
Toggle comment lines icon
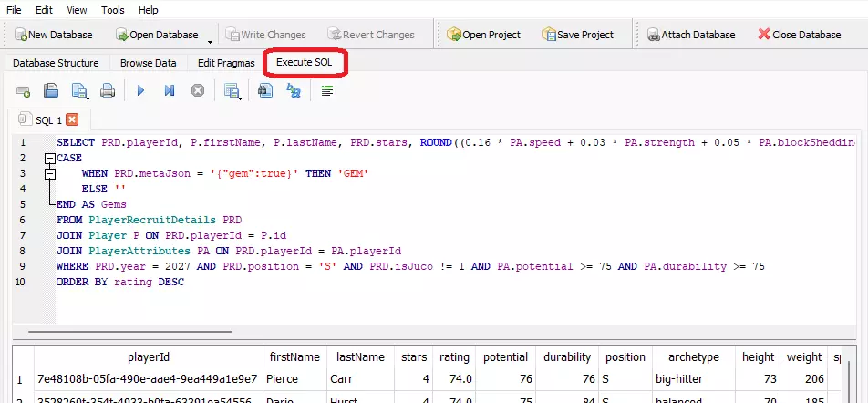click(x=327, y=90)
